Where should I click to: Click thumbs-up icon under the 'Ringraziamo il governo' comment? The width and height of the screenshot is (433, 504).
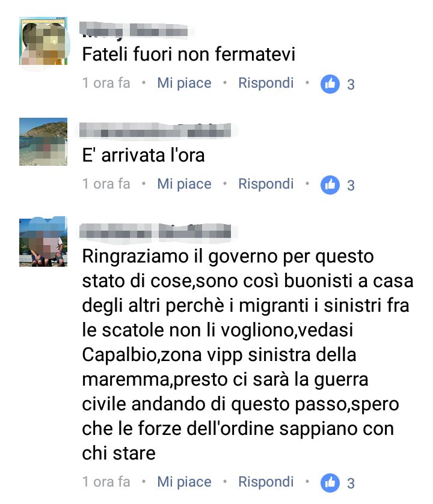pyautogui.click(x=330, y=483)
